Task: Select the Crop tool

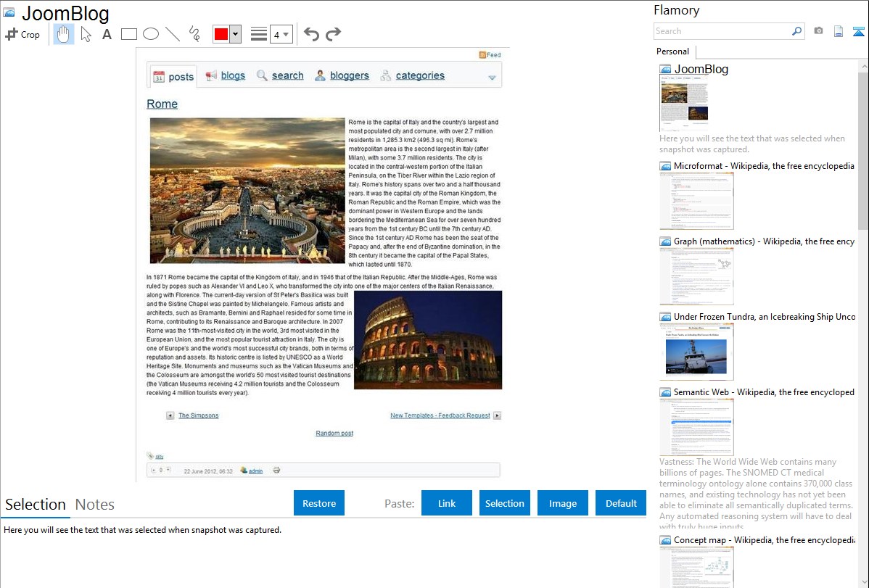Action: point(22,34)
